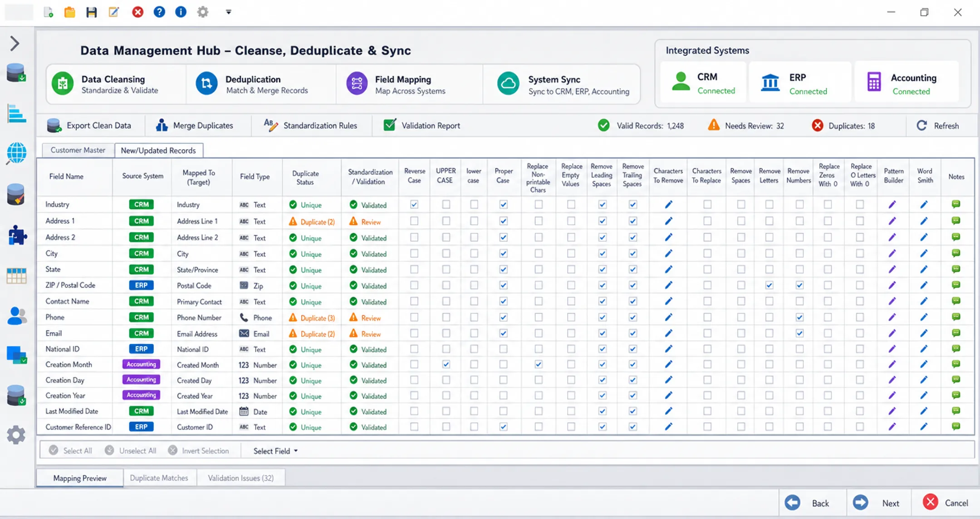Open the Duplicate Matches tab
The height and width of the screenshot is (519, 980).
(x=159, y=478)
